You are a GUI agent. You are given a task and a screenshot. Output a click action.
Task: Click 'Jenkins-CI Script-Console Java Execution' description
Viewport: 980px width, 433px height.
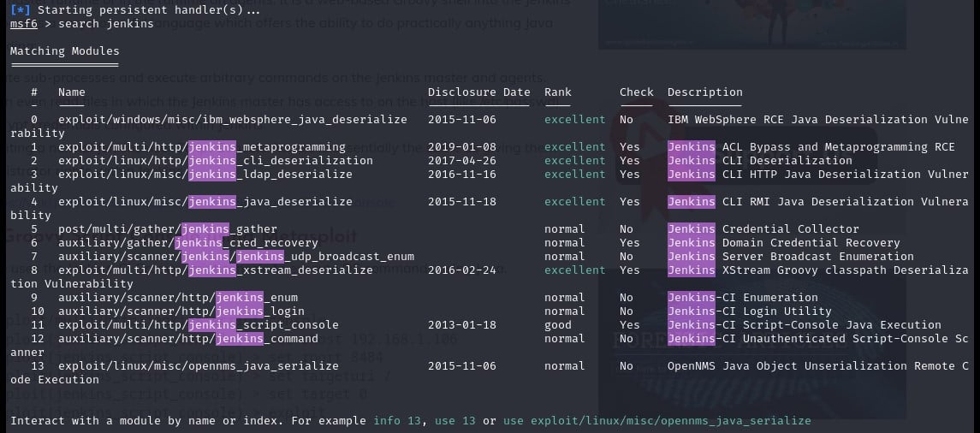pos(805,325)
